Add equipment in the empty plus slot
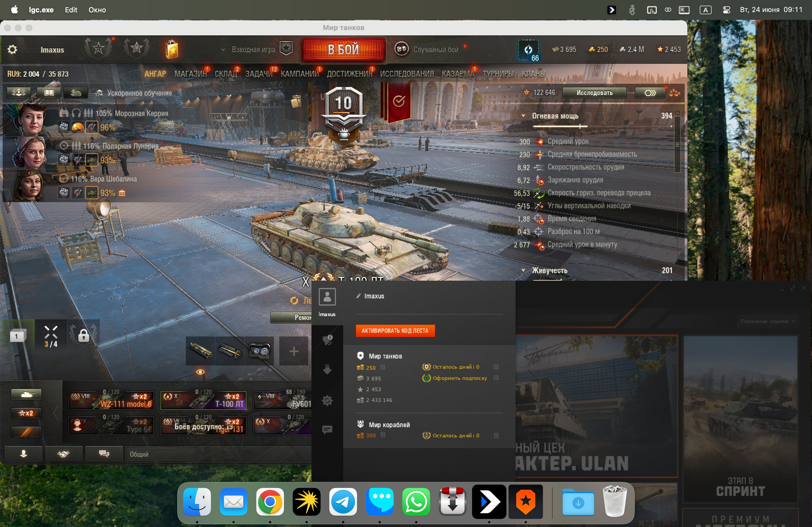This screenshot has height=527, width=812. point(294,351)
